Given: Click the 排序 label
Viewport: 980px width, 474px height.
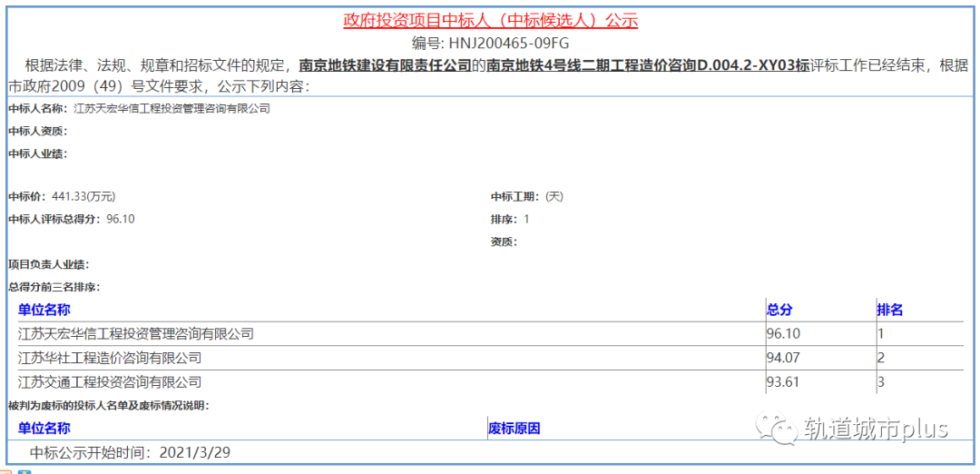Looking at the screenshot, I should [505, 219].
